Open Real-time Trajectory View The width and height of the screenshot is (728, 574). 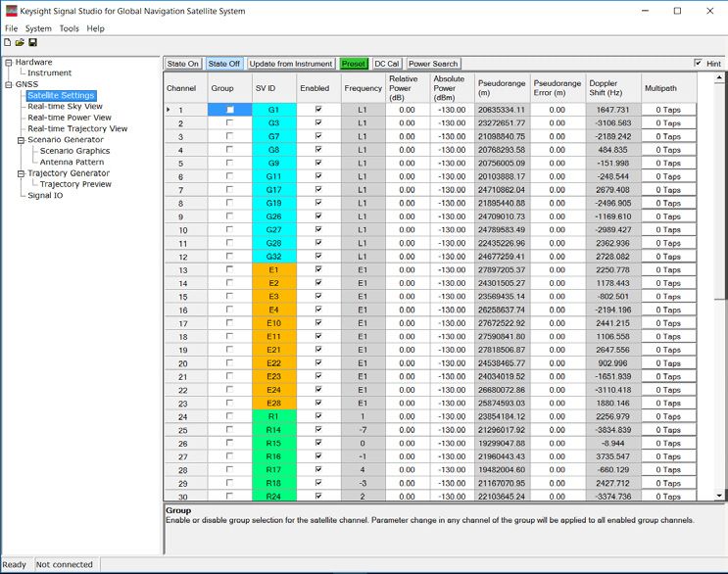coord(77,128)
